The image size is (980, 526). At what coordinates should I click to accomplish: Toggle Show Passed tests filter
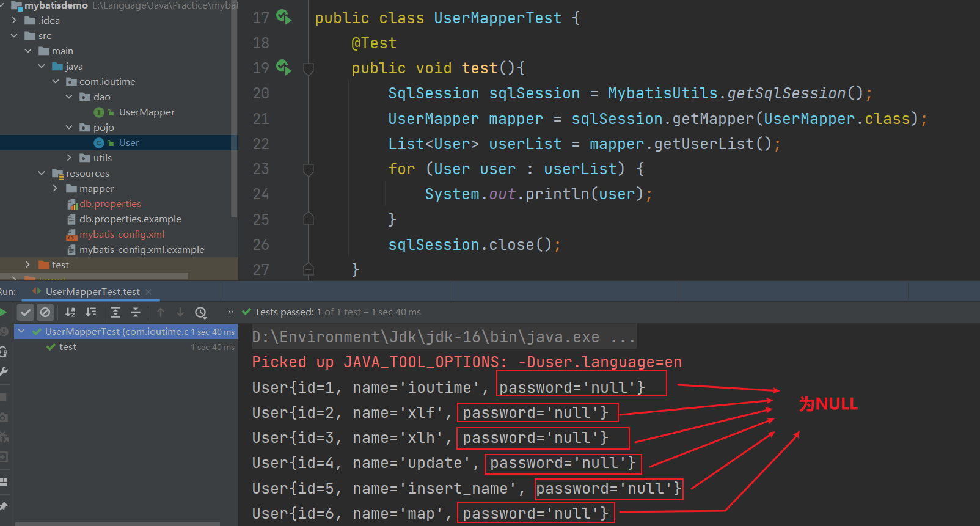coord(25,312)
